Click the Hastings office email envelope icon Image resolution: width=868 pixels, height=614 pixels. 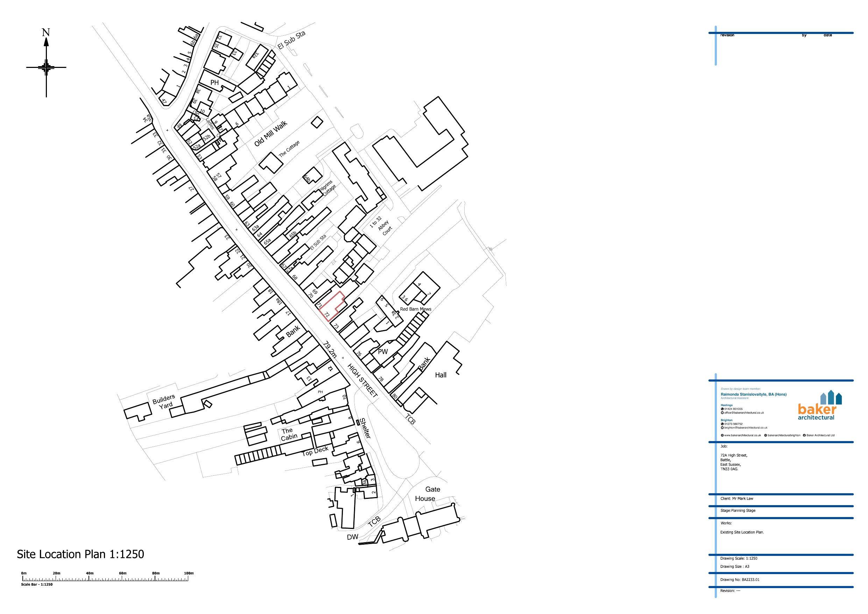point(722,413)
